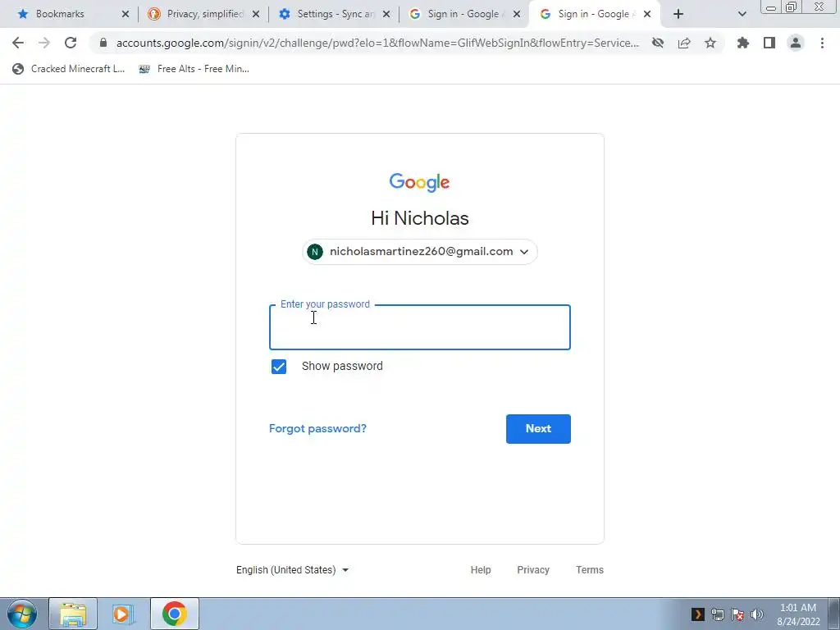Click the Show desktop button
Image resolution: width=840 pixels, height=630 pixels.
(x=834, y=614)
